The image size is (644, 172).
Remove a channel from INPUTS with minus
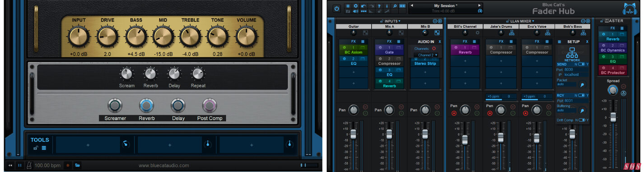435,21
